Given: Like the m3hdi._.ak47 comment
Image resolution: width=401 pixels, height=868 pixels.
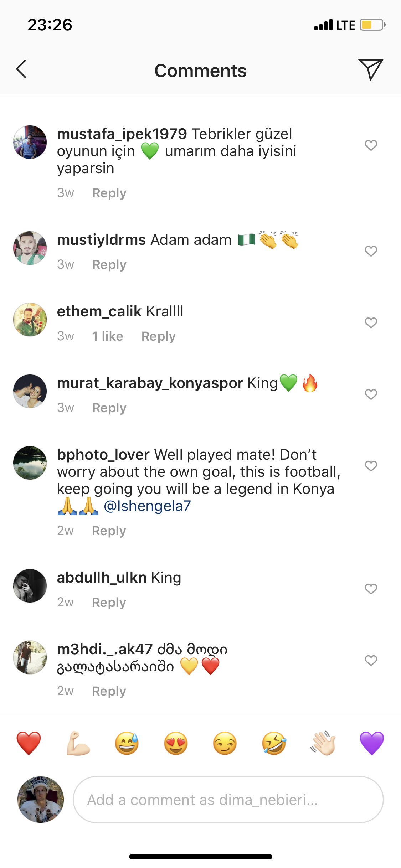Looking at the screenshot, I should [x=371, y=660].
